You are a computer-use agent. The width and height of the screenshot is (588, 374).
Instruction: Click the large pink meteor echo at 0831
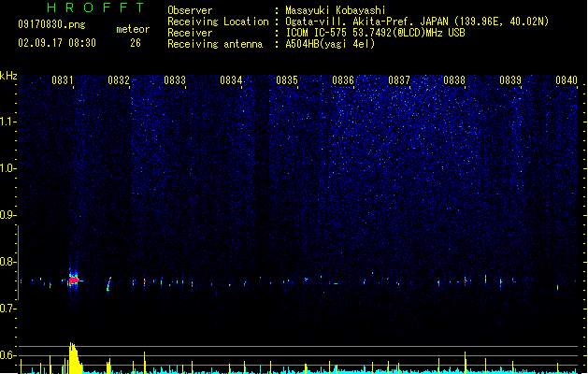74,280
